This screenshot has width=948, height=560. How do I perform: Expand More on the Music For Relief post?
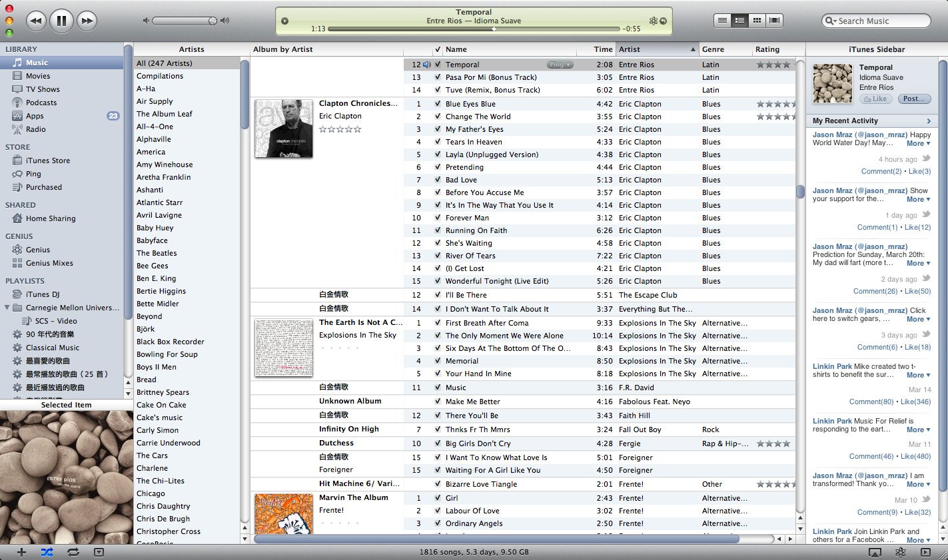coord(918,429)
